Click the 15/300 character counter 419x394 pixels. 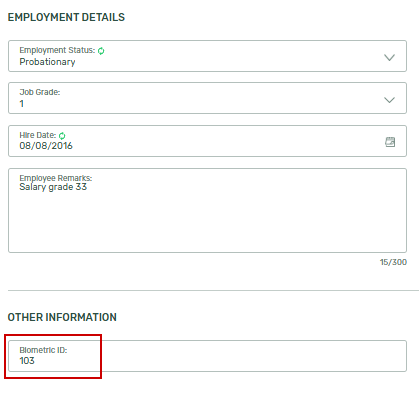click(x=393, y=262)
